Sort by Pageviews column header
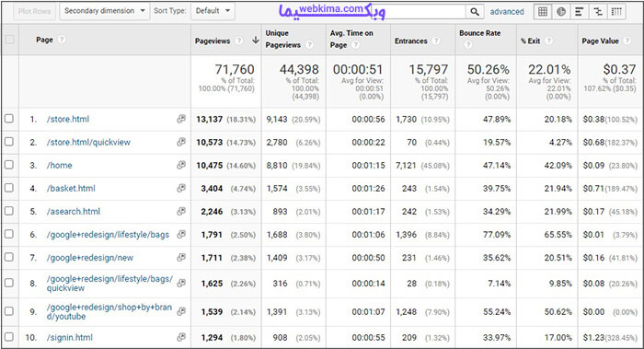This screenshot has height=349, width=644. tap(213, 41)
